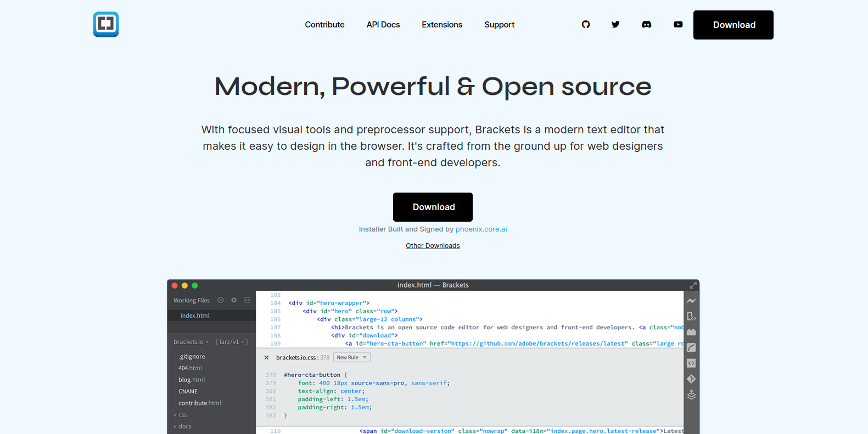This screenshot has width=868, height=434.
Task: Open the Twitter icon link
Action: tap(615, 25)
